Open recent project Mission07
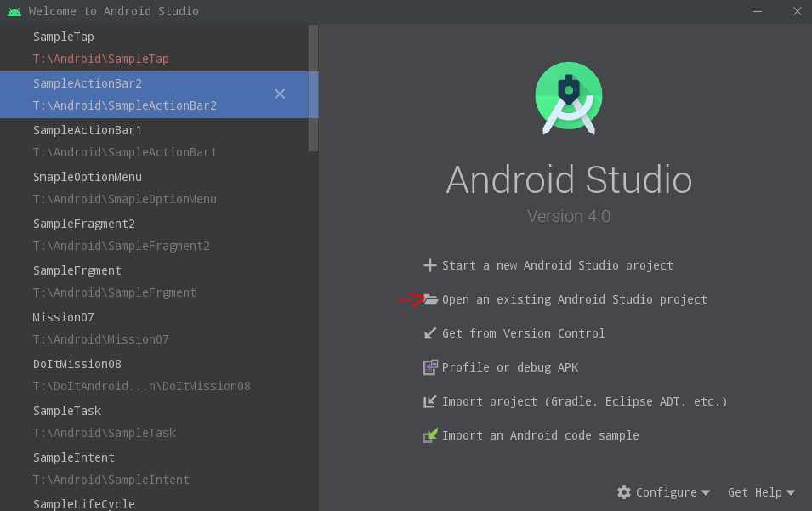Screen dimensions: 812x511 click(63, 317)
